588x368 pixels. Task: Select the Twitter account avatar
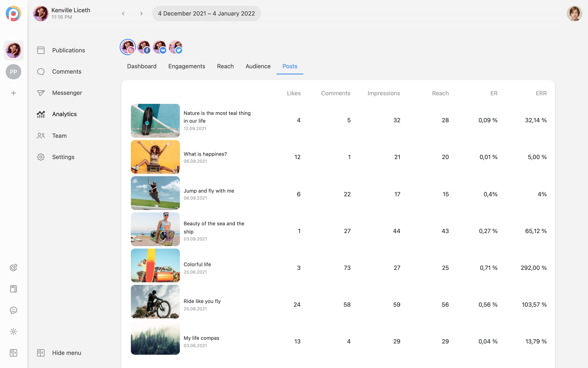tap(175, 47)
